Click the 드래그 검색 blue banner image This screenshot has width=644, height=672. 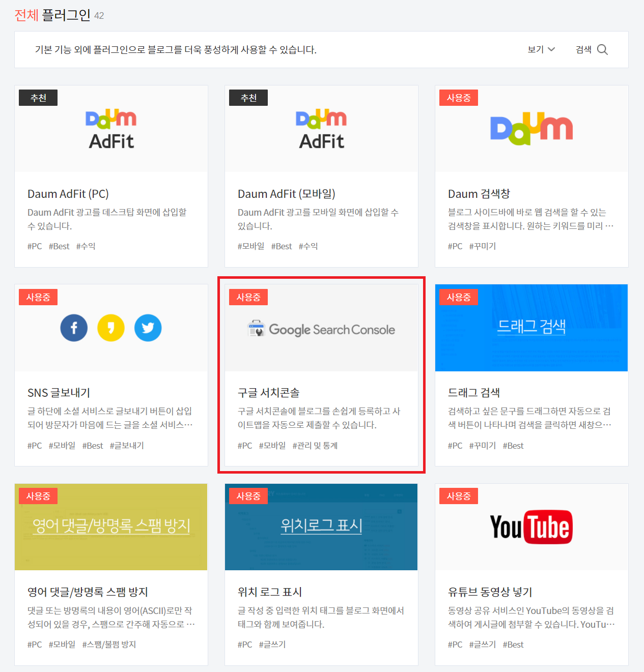tap(531, 328)
